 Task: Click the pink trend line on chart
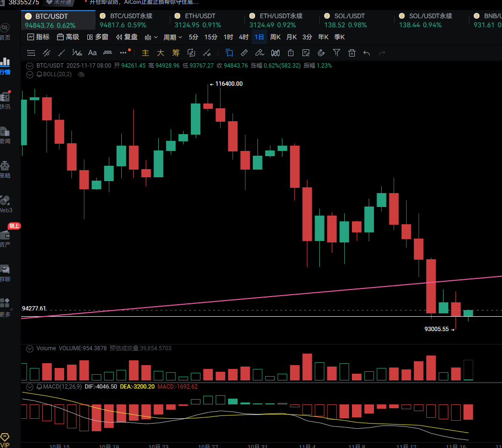(x=240, y=299)
